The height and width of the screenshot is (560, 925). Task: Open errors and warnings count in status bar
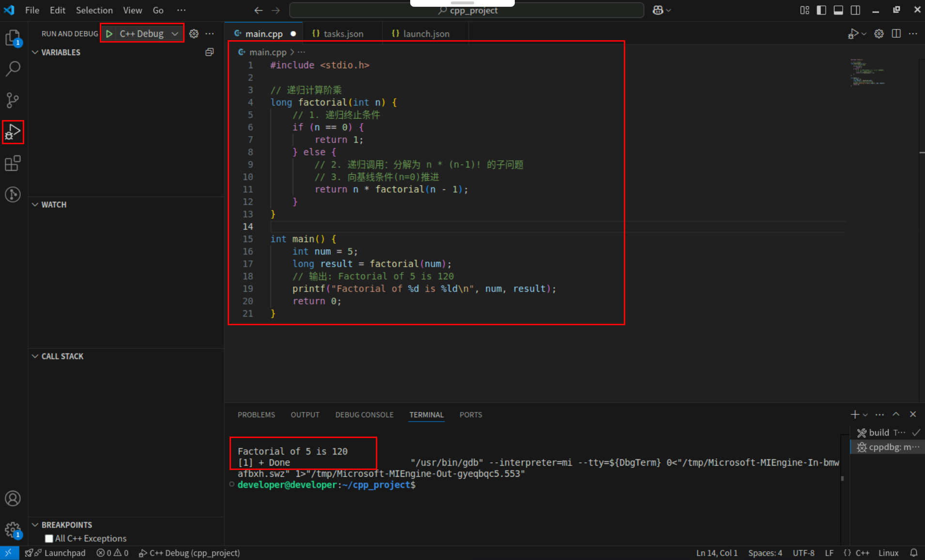[x=112, y=553]
